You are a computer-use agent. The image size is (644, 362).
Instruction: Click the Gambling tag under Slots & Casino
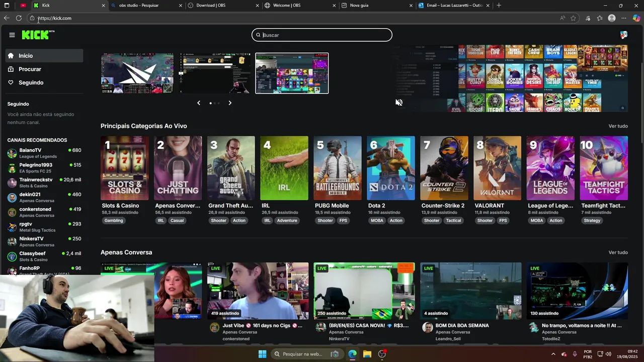114,221
